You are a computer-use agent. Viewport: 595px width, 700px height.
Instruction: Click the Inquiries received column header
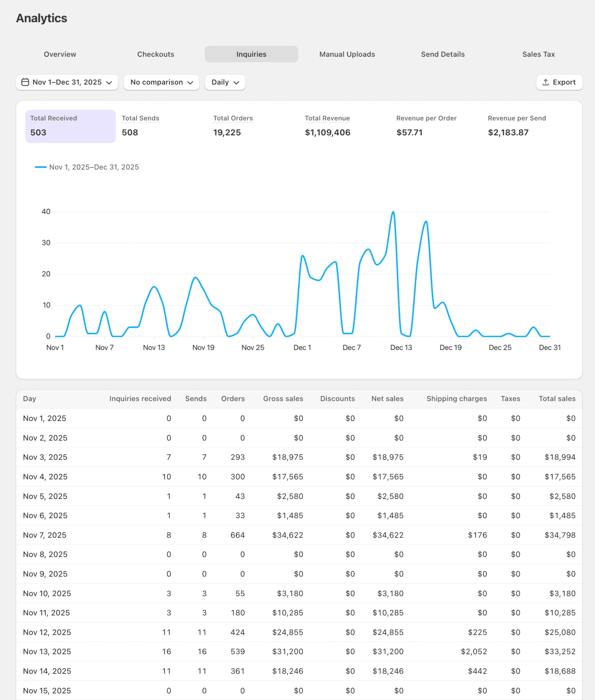point(140,399)
